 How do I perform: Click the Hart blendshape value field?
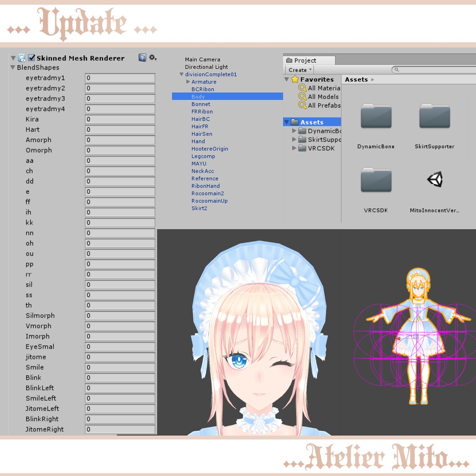click(120, 129)
